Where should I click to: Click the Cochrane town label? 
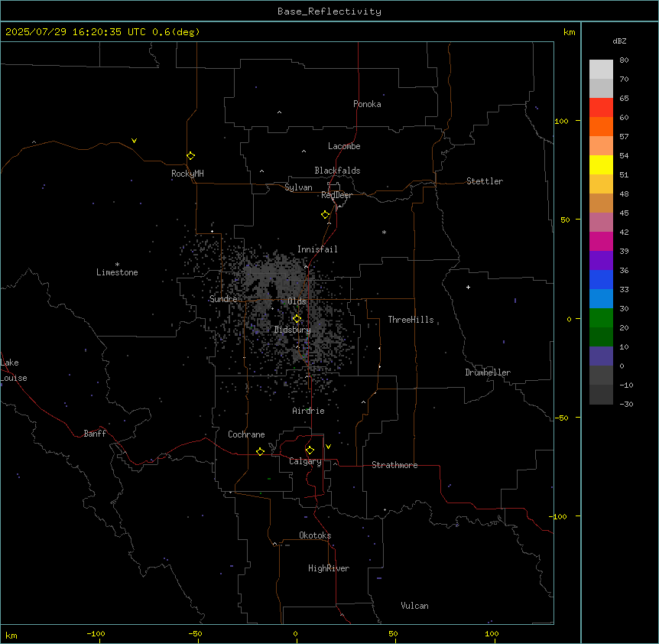(x=246, y=434)
